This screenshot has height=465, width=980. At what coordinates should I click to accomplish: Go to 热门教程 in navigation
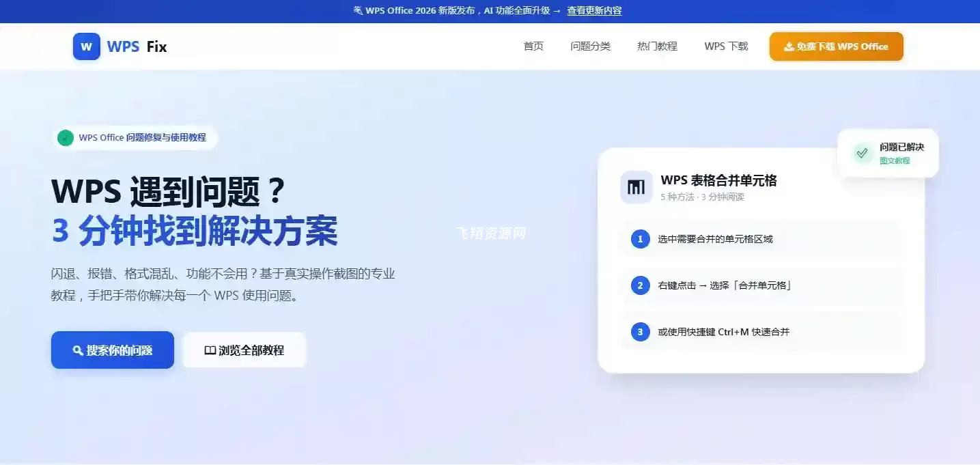click(657, 46)
